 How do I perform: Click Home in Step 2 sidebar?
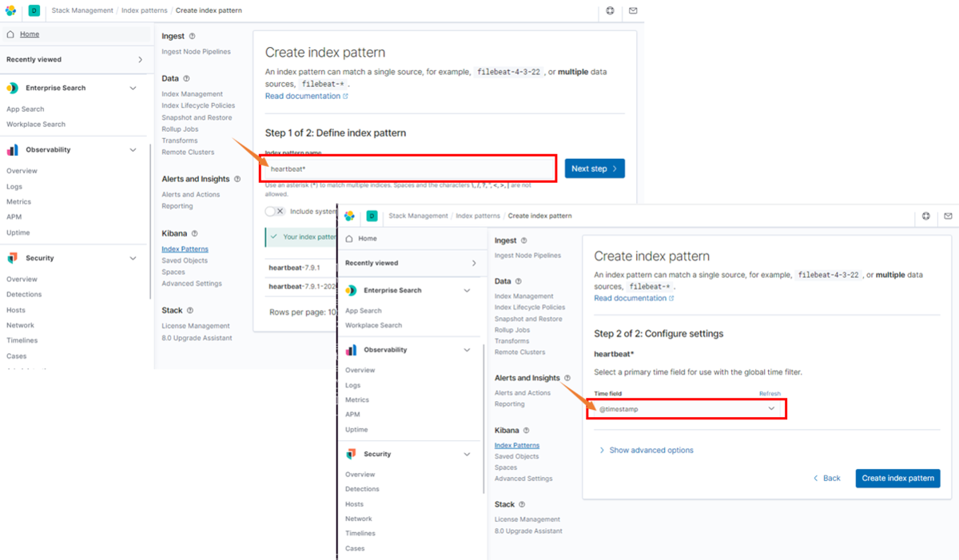point(368,239)
